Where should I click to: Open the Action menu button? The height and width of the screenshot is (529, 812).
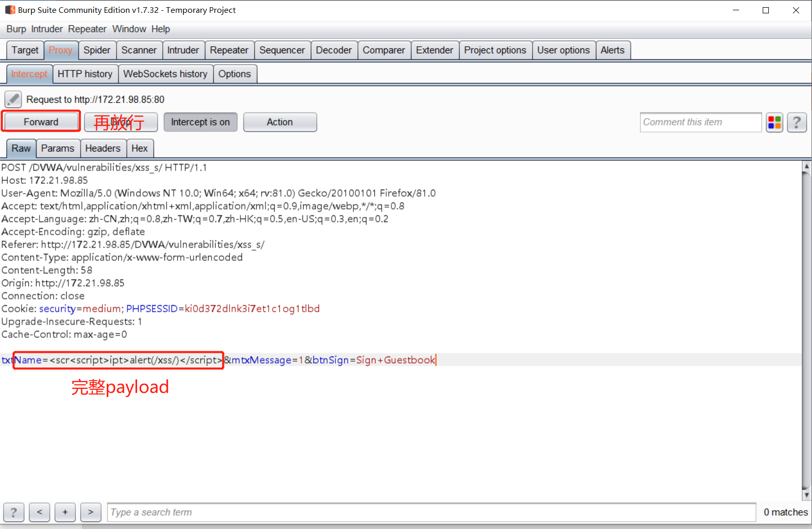[280, 122]
